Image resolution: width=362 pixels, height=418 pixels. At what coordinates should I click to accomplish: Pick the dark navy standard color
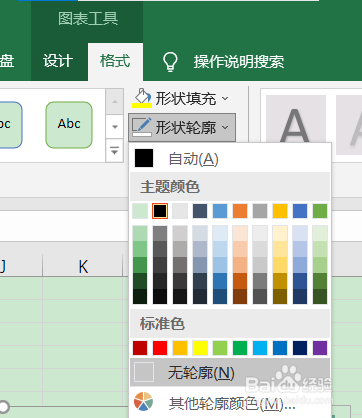pyautogui.click(x=300, y=348)
